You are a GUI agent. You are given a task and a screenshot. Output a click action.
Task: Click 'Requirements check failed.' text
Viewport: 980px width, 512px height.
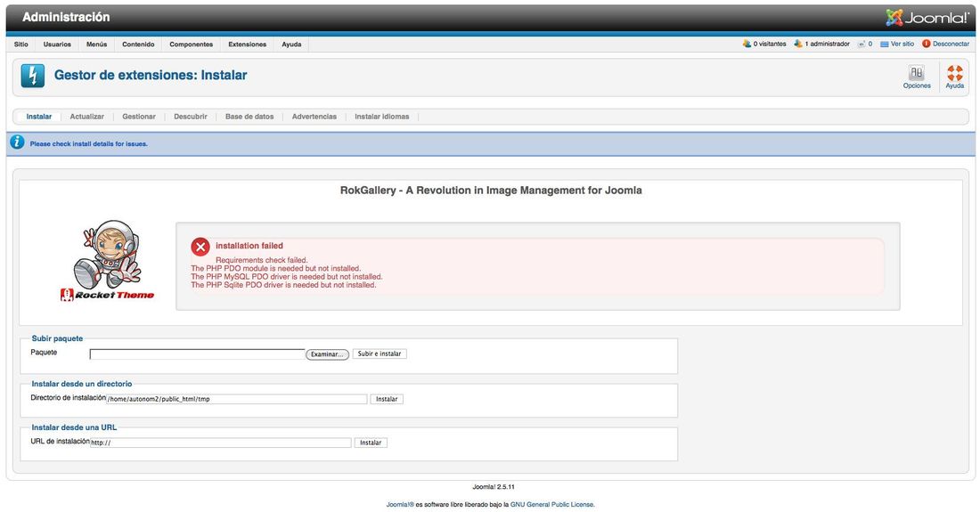[261, 260]
